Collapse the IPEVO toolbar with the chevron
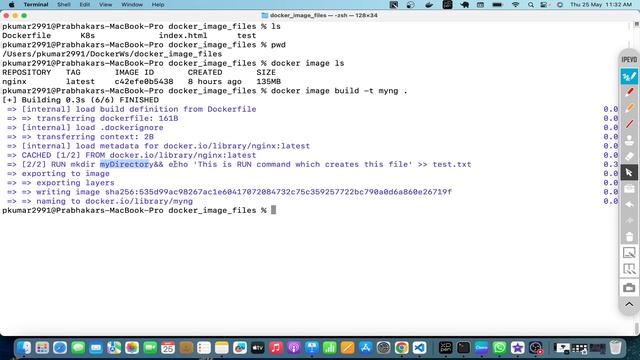The width and height of the screenshot is (640, 360). point(629,304)
